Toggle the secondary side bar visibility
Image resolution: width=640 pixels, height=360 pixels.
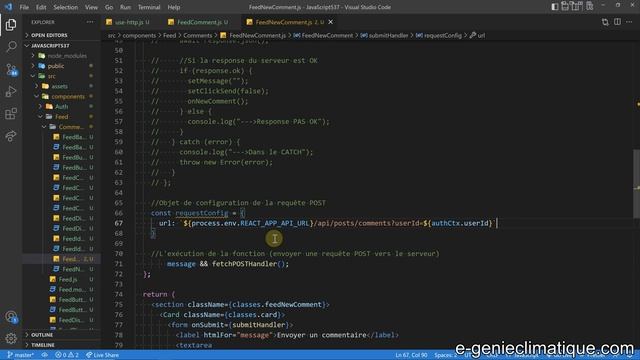tap(577, 6)
